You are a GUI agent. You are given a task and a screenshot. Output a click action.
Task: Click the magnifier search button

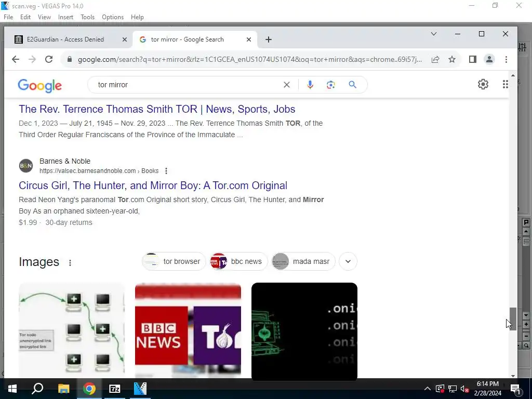click(353, 85)
